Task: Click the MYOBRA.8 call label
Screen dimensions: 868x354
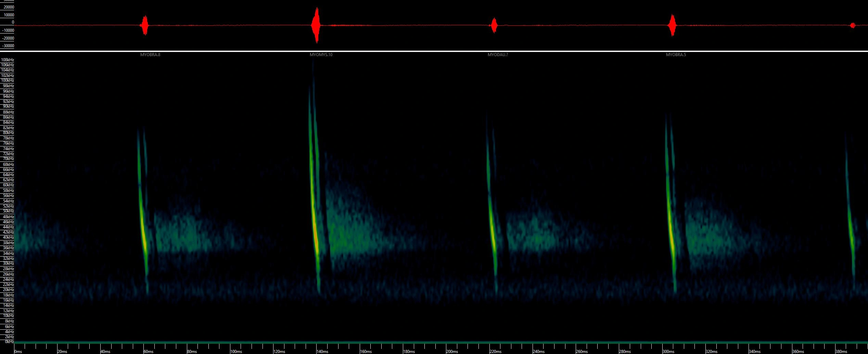Action: tap(150, 55)
